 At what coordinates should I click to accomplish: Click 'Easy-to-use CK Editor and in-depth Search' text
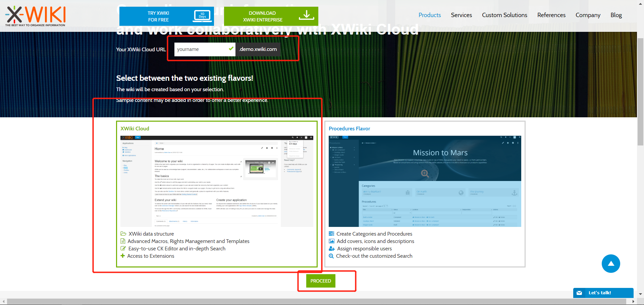pyautogui.click(x=177, y=249)
